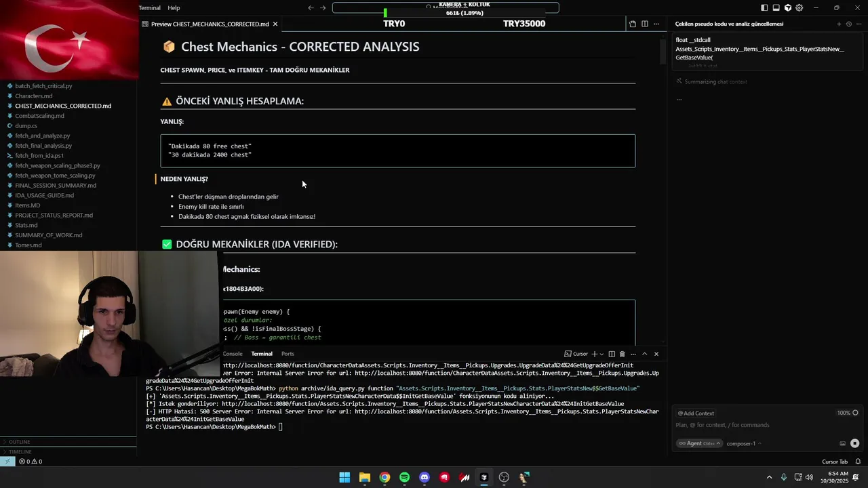Open fetch_and_analyze.py file
The width and height of the screenshot is (868, 488).
(42, 136)
